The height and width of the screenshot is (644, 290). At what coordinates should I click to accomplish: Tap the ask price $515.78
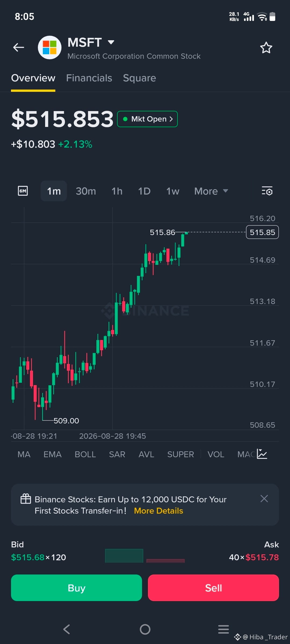pyautogui.click(x=262, y=557)
